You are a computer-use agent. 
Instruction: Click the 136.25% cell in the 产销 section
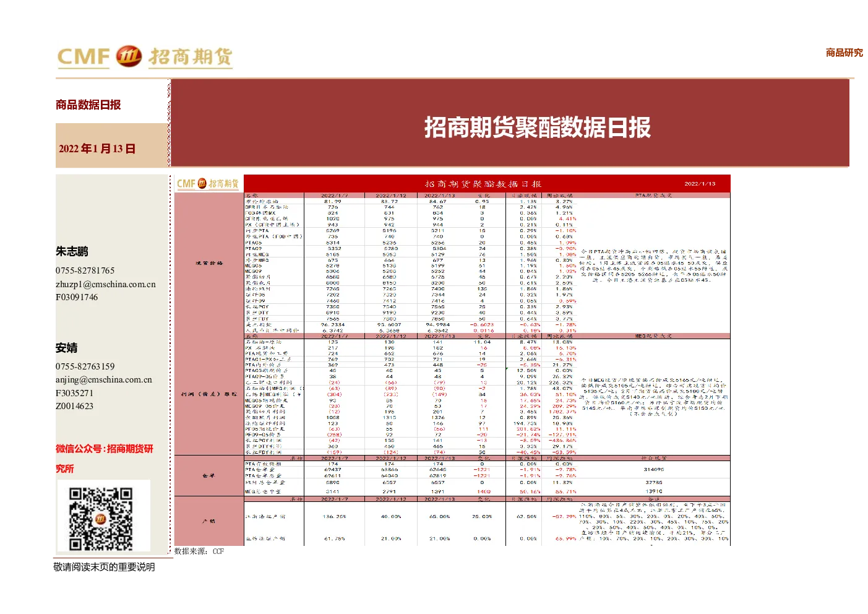[x=335, y=516]
